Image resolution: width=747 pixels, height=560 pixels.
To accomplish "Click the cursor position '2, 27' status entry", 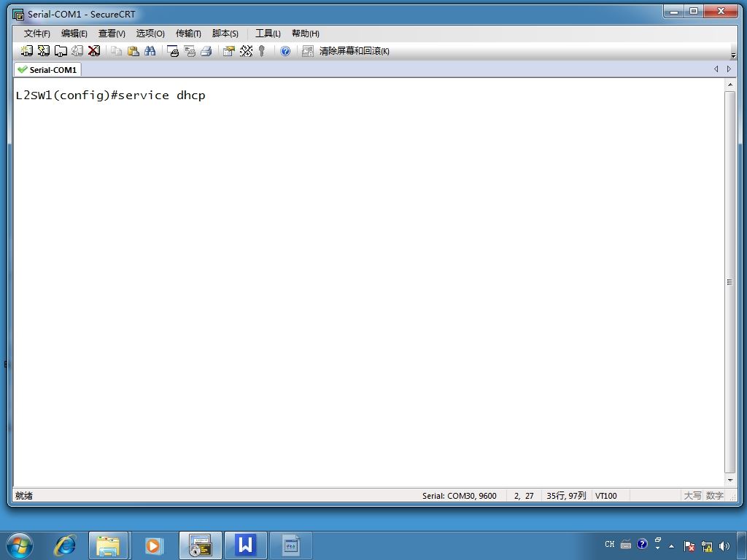I will tap(524, 496).
